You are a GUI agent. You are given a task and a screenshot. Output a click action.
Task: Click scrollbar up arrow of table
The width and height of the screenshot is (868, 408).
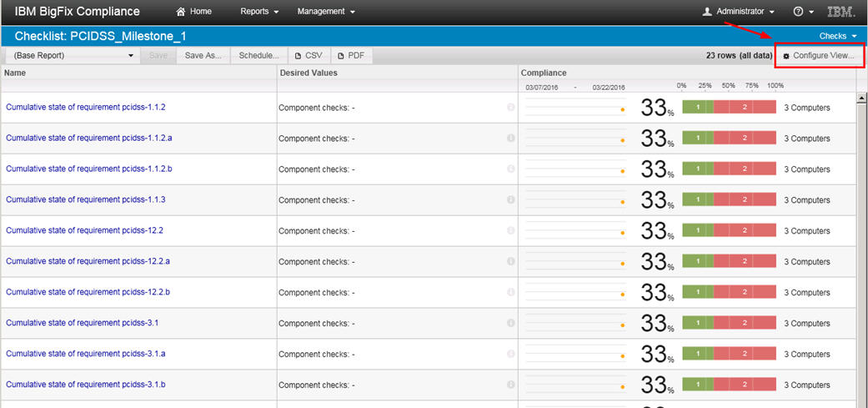(861, 98)
